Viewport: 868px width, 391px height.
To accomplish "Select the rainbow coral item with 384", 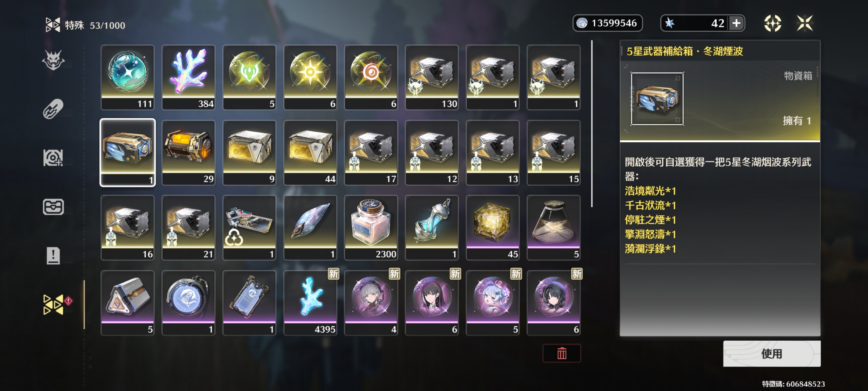I will (189, 77).
